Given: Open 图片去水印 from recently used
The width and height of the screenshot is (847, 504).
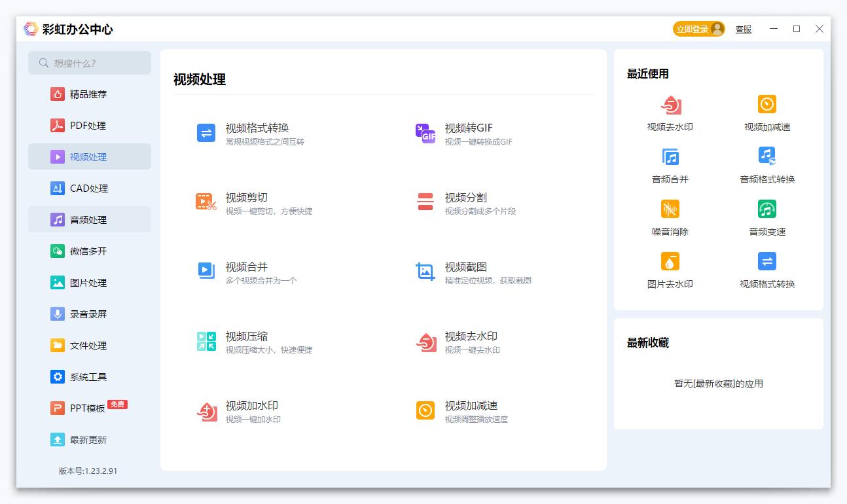Looking at the screenshot, I should click(670, 268).
